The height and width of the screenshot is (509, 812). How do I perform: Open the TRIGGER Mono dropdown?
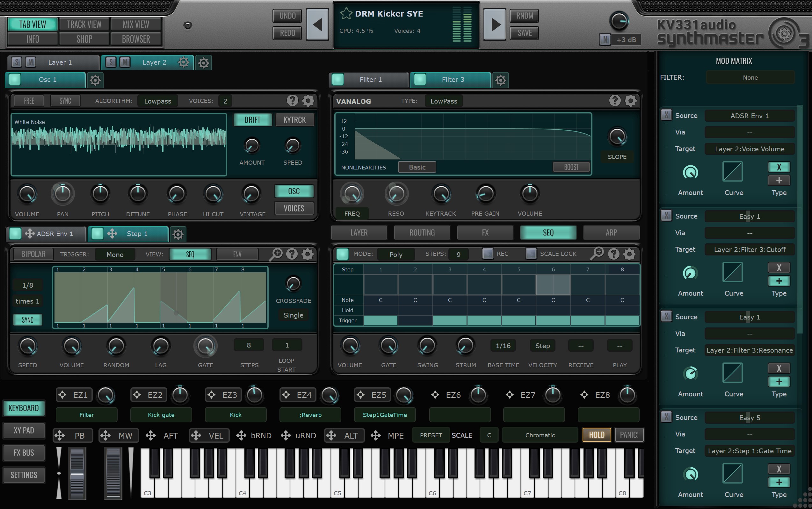coord(115,254)
